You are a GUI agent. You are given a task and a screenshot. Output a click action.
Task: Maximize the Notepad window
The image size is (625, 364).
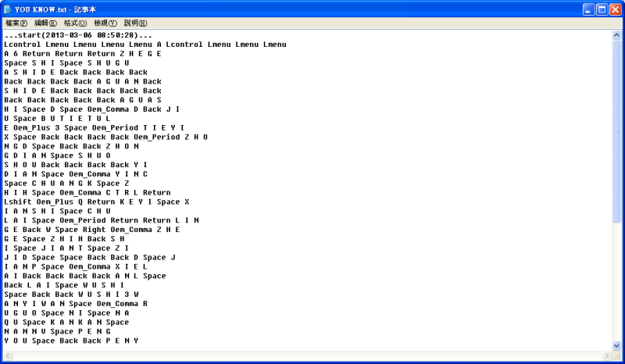(602, 9)
